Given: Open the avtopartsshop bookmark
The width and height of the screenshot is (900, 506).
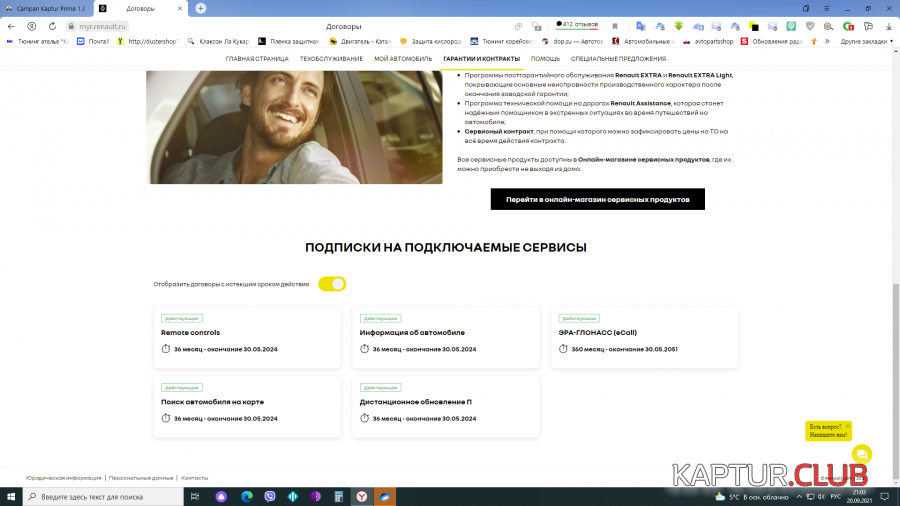Looking at the screenshot, I should tap(708, 41).
